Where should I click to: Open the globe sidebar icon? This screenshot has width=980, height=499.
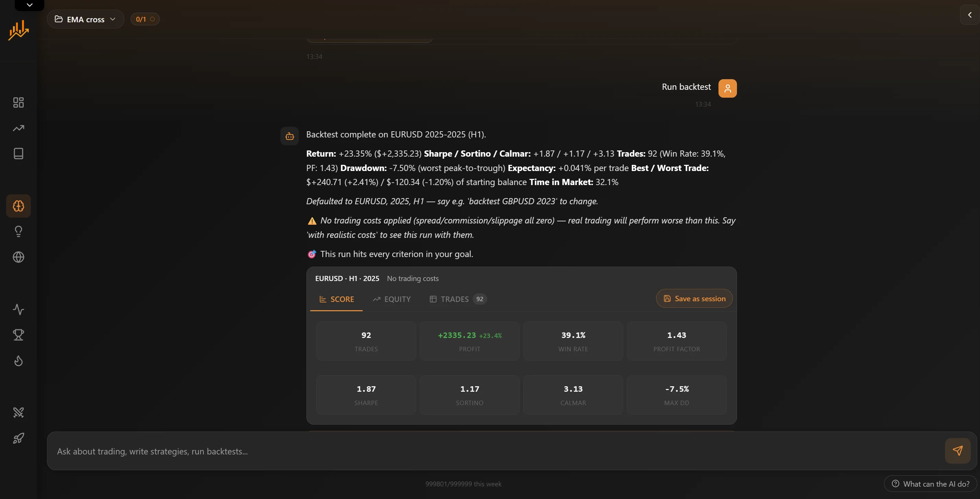pyautogui.click(x=18, y=257)
